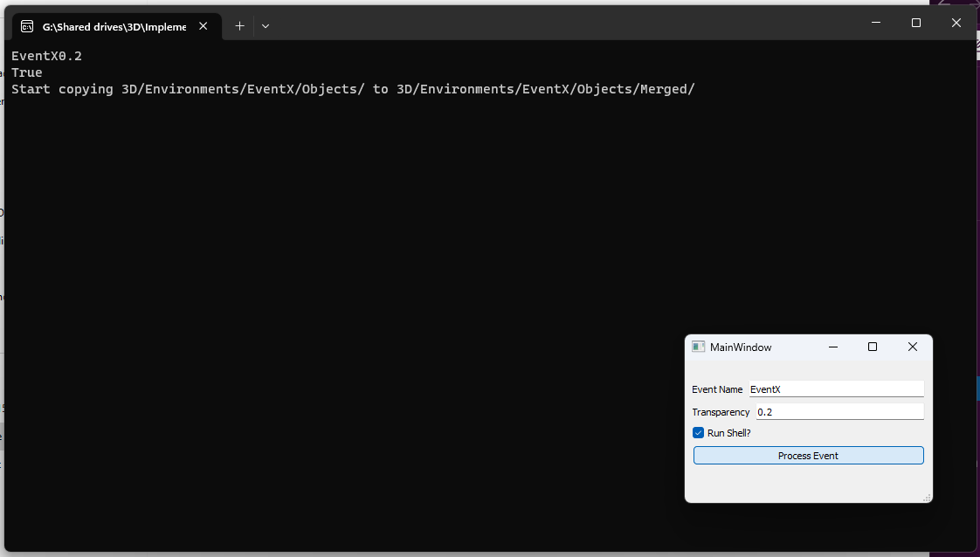Image resolution: width=980 pixels, height=557 pixels.
Task: Close the terminal window
Action: coord(956,23)
